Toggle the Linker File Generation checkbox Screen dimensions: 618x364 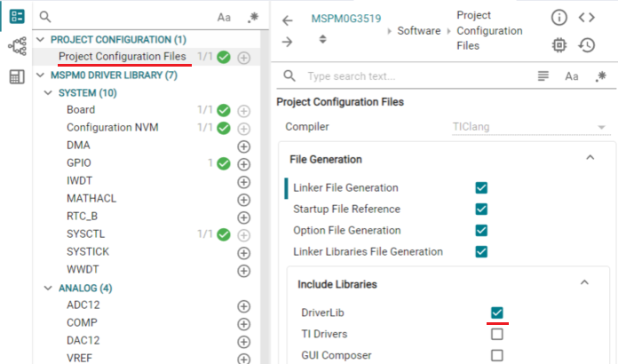[x=481, y=187]
